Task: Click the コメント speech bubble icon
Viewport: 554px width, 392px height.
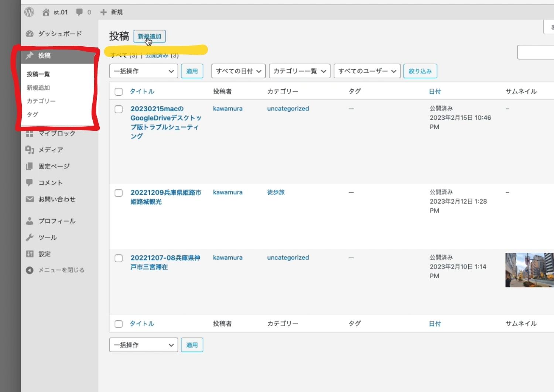Action: pos(30,183)
